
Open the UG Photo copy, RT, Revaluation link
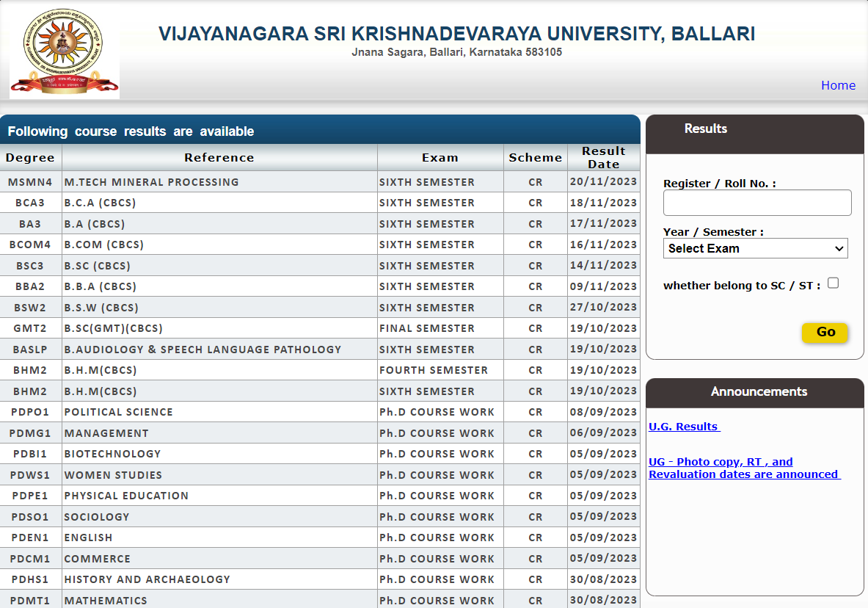[x=745, y=468]
